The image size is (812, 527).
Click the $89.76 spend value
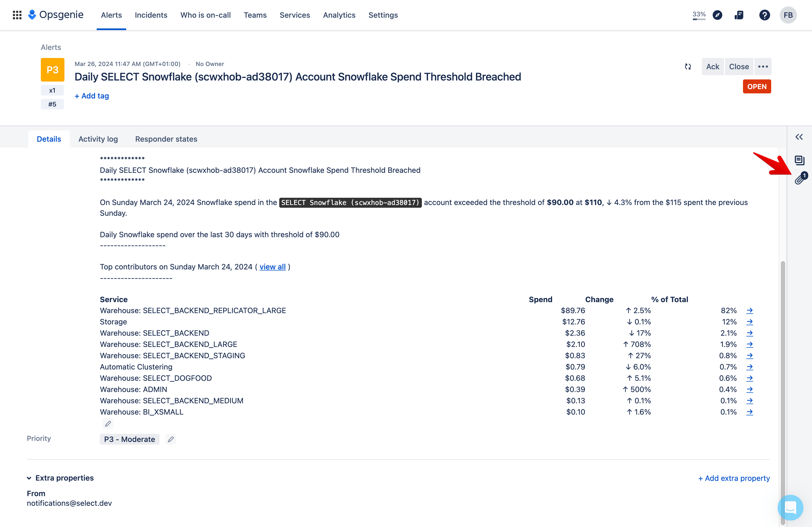pos(573,310)
